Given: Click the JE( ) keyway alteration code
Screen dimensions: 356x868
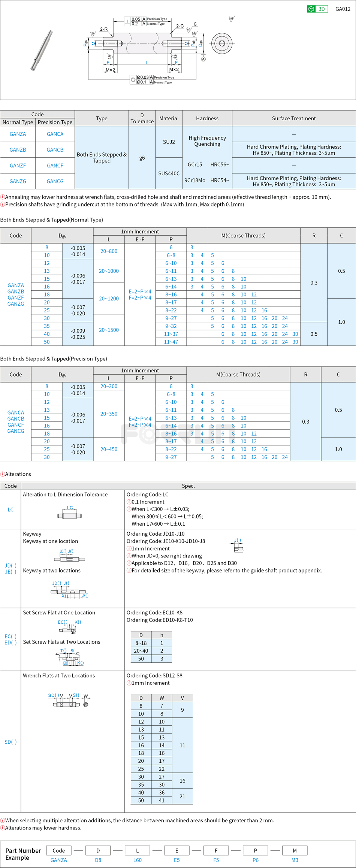Looking at the screenshot, I should [10, 572].
